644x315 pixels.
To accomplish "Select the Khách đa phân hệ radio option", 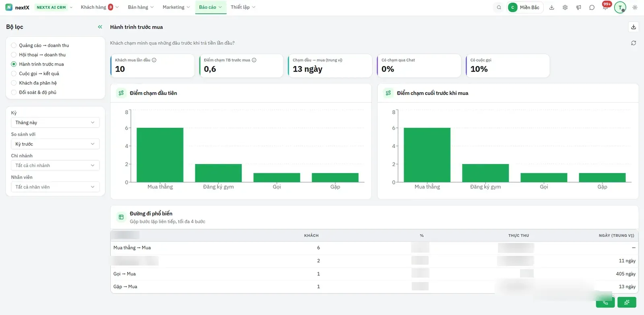I will [x=14, y=83].
